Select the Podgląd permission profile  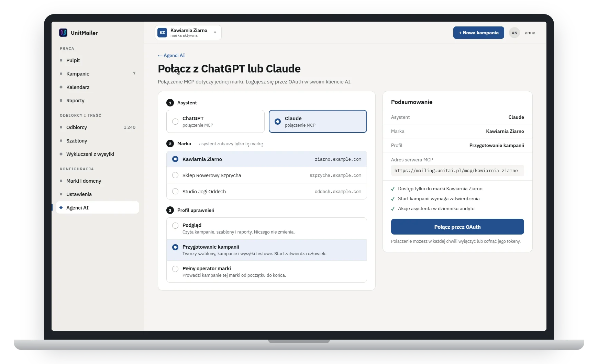[267, 228]
